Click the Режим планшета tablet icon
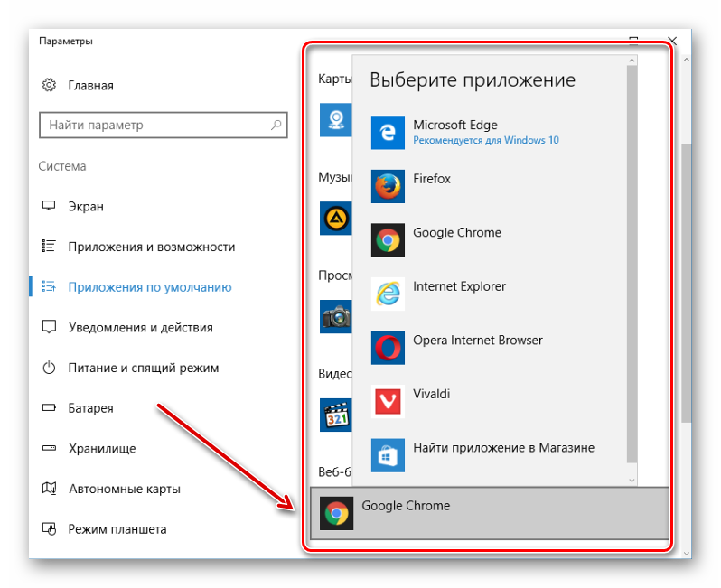Screen dimensions: 721x588 coord(49,528)
